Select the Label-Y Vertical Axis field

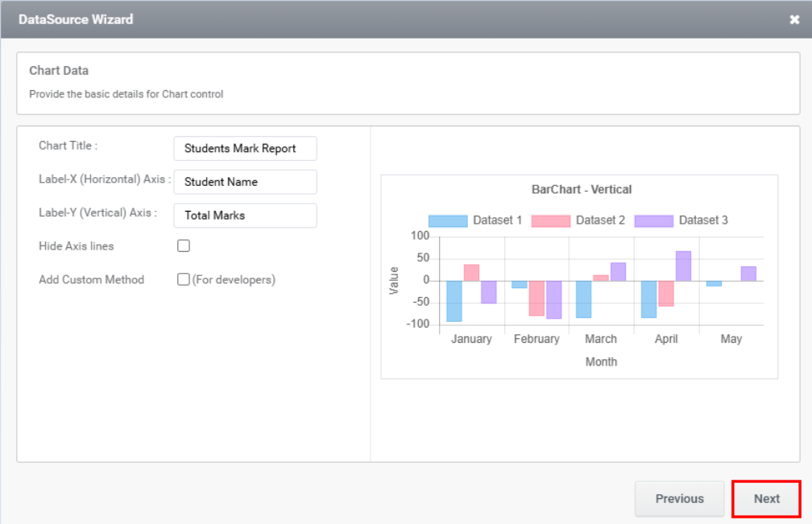[x=245, y=216]
